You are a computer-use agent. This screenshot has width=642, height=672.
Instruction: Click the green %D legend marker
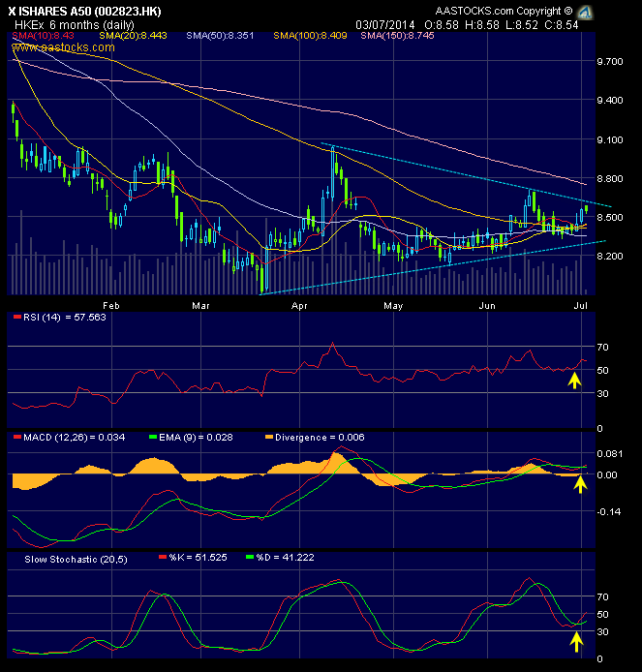click(250, 558)
